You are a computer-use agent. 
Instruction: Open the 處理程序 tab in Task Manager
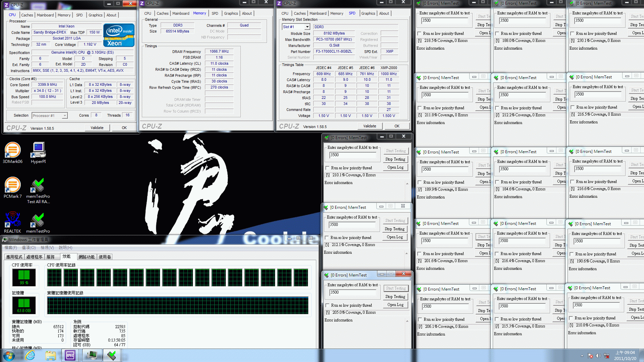[34, 257]
